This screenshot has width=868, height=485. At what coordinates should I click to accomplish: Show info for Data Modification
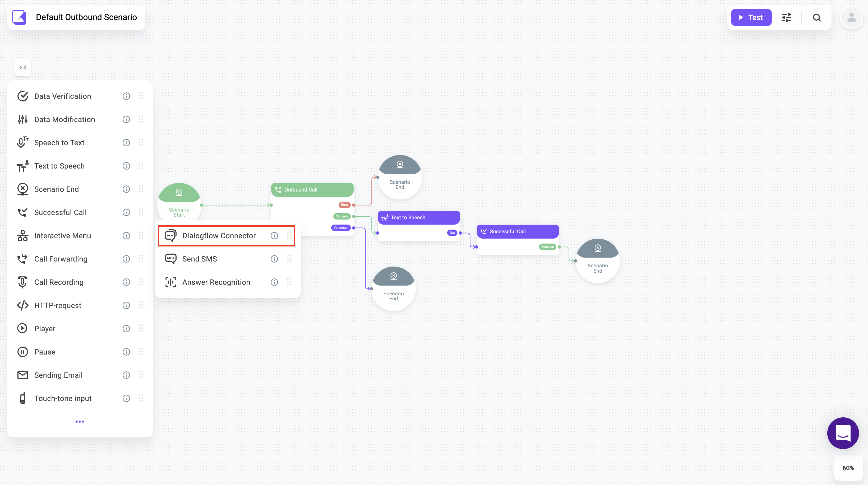(126, 120)
